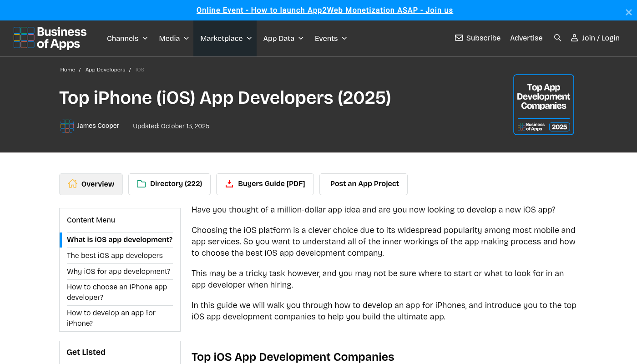Go to App Developers breadcrumb
This screenshot has height=364, width=637.
pos(105,70)
